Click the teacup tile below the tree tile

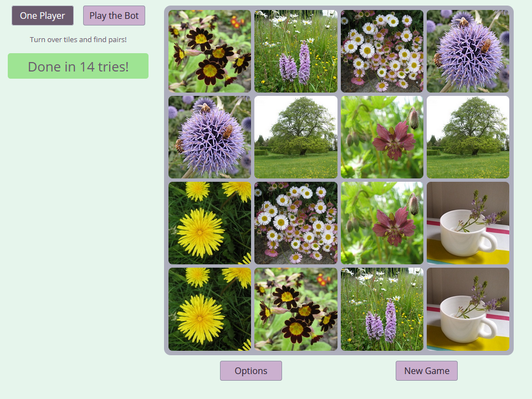pos(468,223)
